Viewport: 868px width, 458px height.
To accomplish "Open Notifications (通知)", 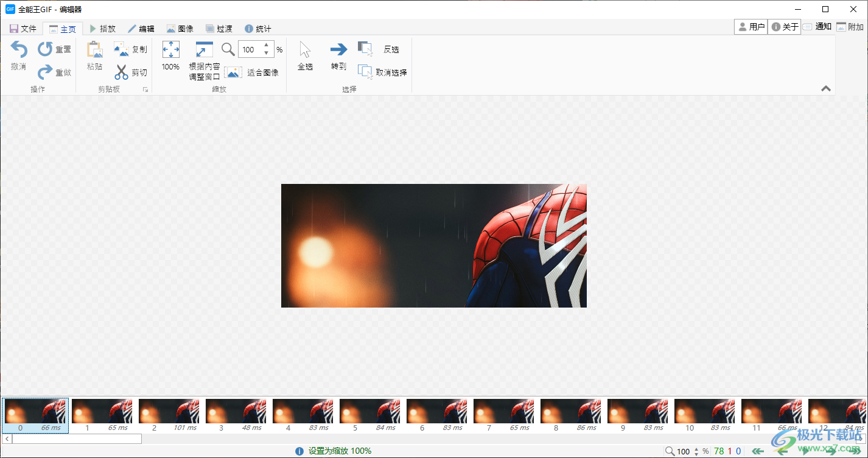I will click(x=817, y=27).
